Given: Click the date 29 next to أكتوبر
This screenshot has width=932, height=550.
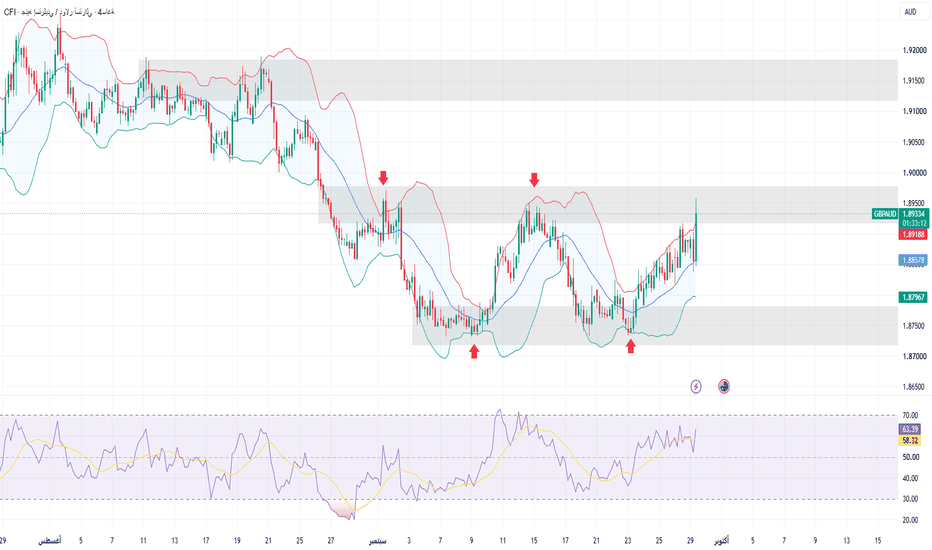Looking at the screenshot, I should coord(690,541).
